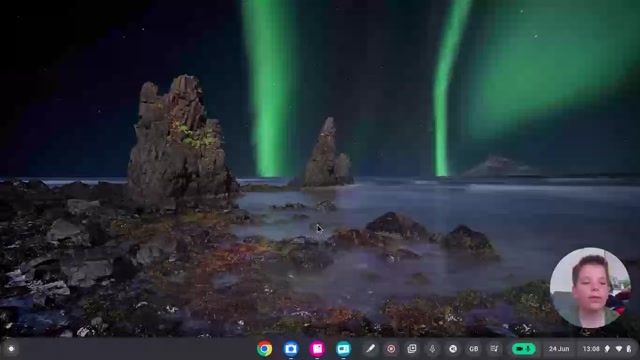
Task: Launch Google Chrome from the shelf
Action: tap(264, 349)
